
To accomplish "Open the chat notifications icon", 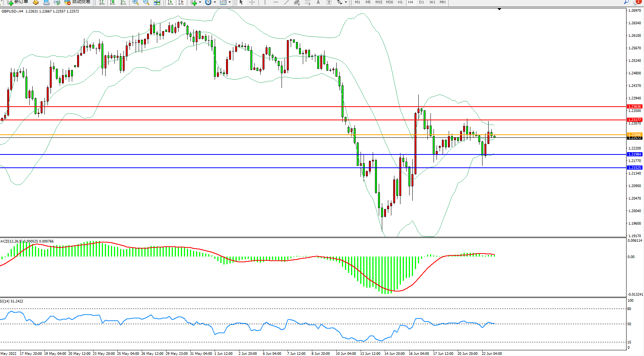I will (638, 2).
